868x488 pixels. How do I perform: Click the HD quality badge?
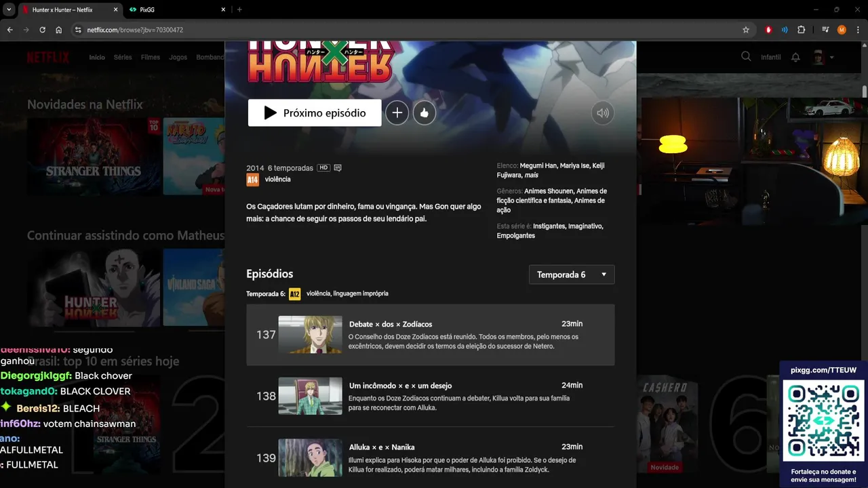[323, 167]
